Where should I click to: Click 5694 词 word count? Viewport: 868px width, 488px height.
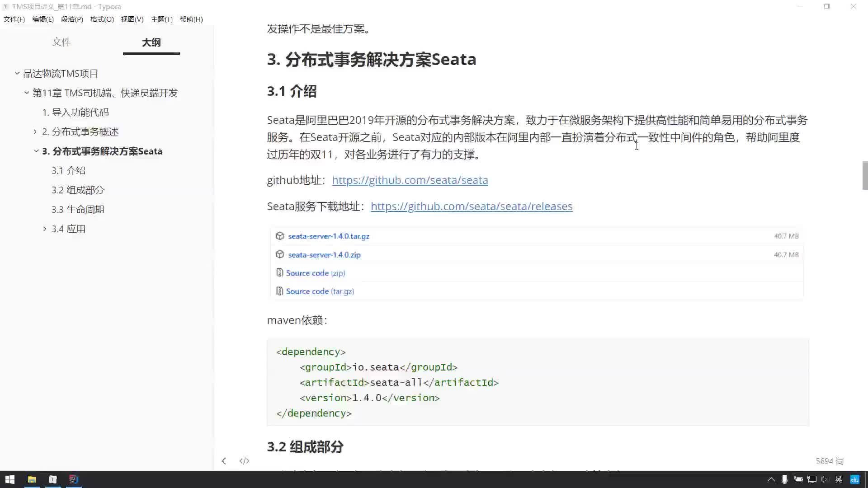(830, 461)
